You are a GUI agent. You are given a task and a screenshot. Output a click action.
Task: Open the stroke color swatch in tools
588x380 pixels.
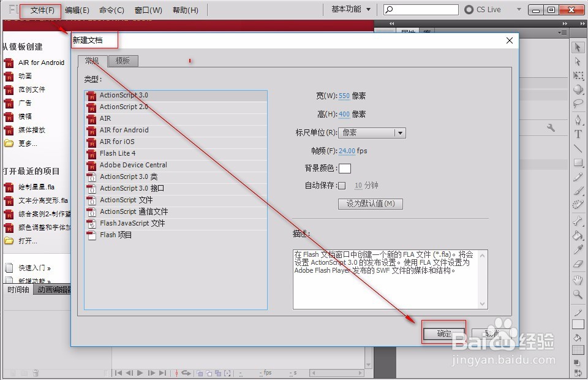click(x=578, y=324)
